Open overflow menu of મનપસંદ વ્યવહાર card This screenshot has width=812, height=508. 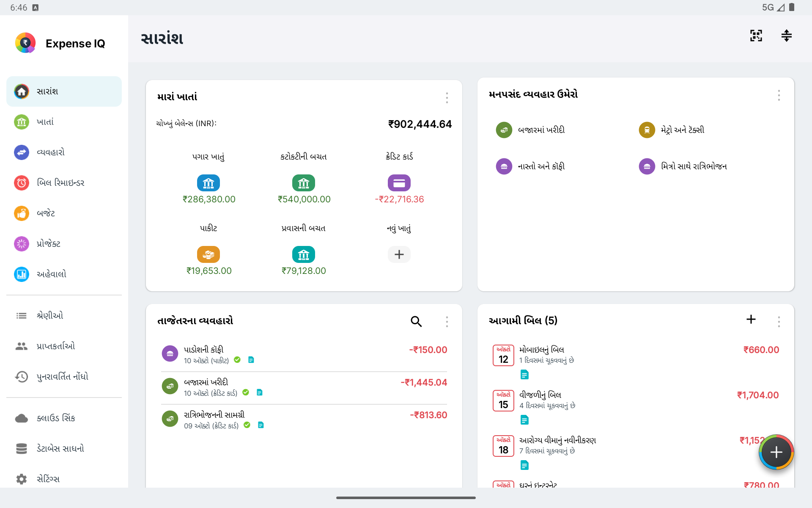[x=779, y=95]
